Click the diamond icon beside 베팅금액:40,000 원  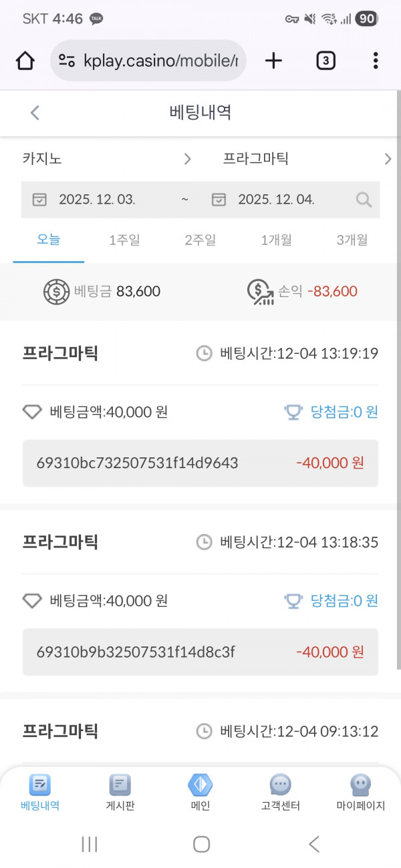pyautogui.click(x=31, y=413)
